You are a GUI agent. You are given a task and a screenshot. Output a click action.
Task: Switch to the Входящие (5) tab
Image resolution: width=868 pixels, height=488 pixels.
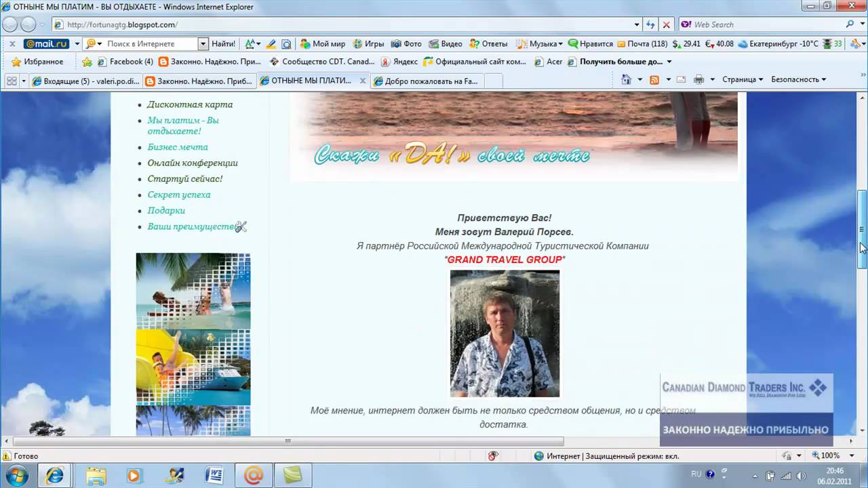click(86, 81)
